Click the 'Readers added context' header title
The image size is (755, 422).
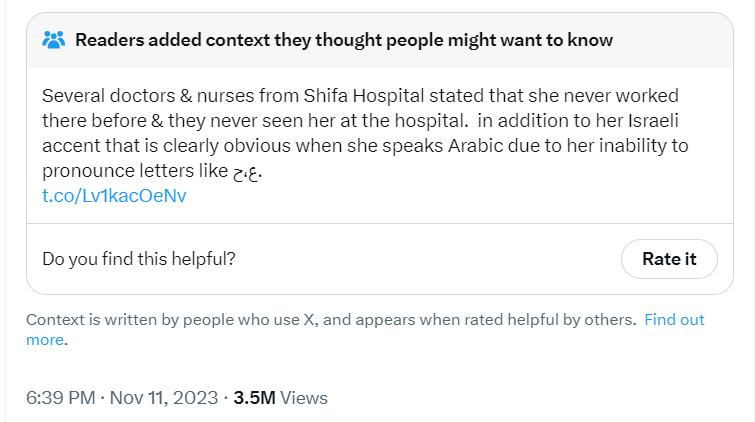point(344,40)
